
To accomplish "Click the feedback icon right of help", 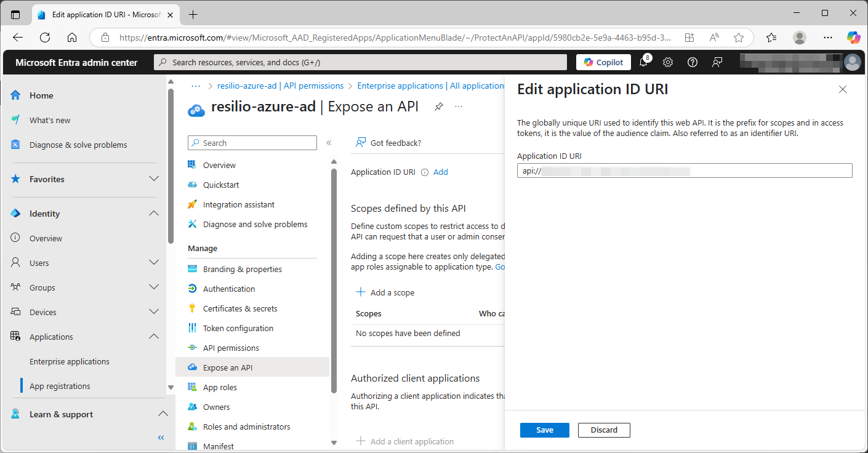I will pos(717,62).
